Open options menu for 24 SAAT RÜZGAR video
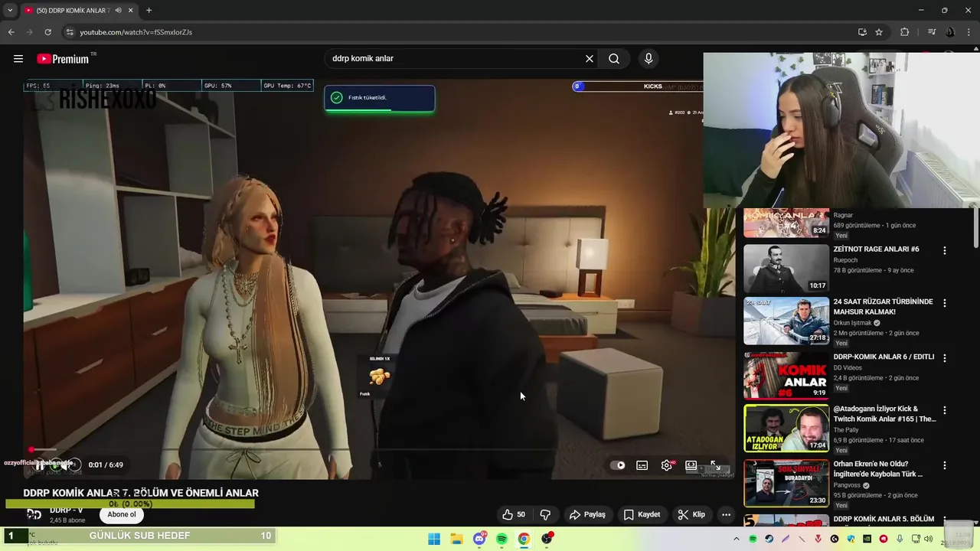 click(944, 303)
